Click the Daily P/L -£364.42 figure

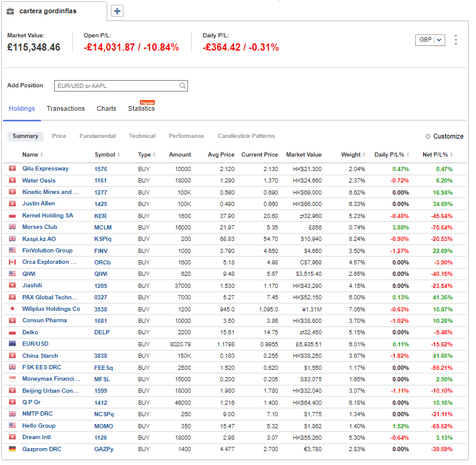[x=240, y=48]
